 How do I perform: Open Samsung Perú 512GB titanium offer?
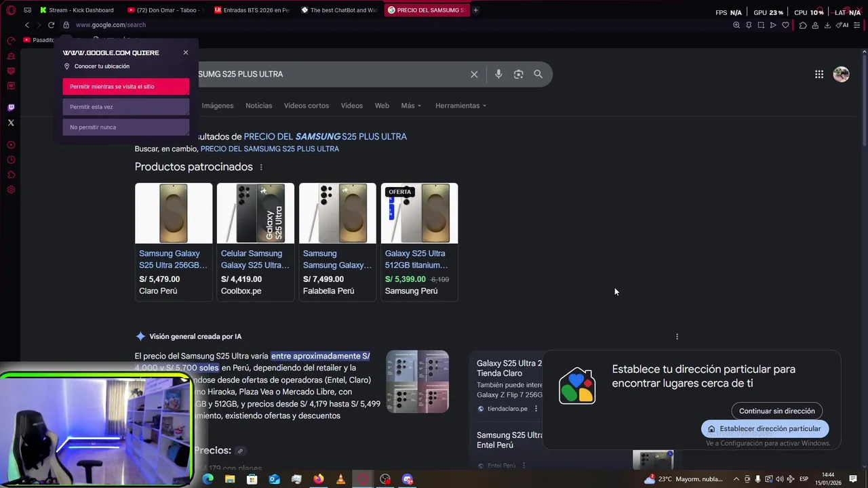(420, 241)
